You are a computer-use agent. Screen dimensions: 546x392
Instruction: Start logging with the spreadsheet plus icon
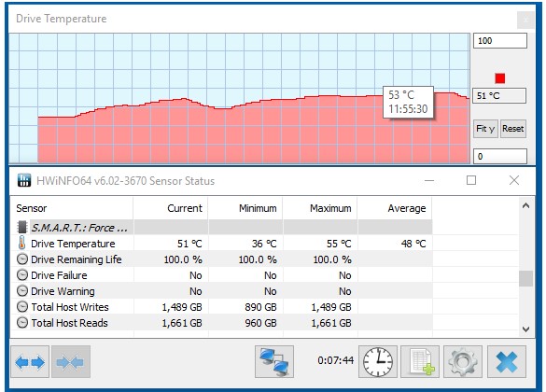tap(420, 362)
